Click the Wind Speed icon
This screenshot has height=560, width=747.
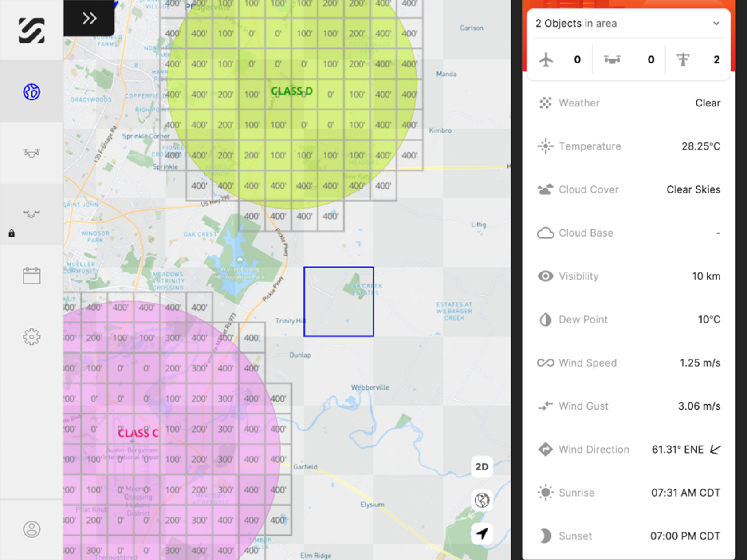546,363
